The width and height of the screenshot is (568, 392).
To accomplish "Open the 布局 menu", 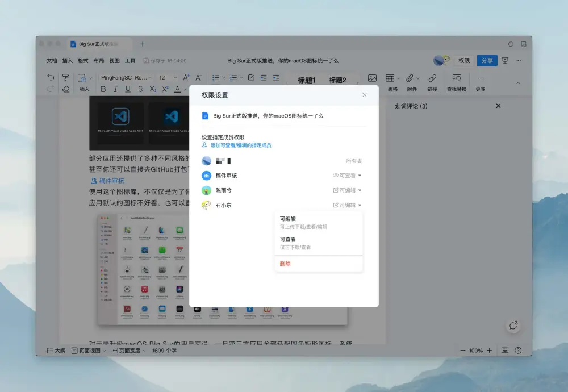I will (98, 60).
